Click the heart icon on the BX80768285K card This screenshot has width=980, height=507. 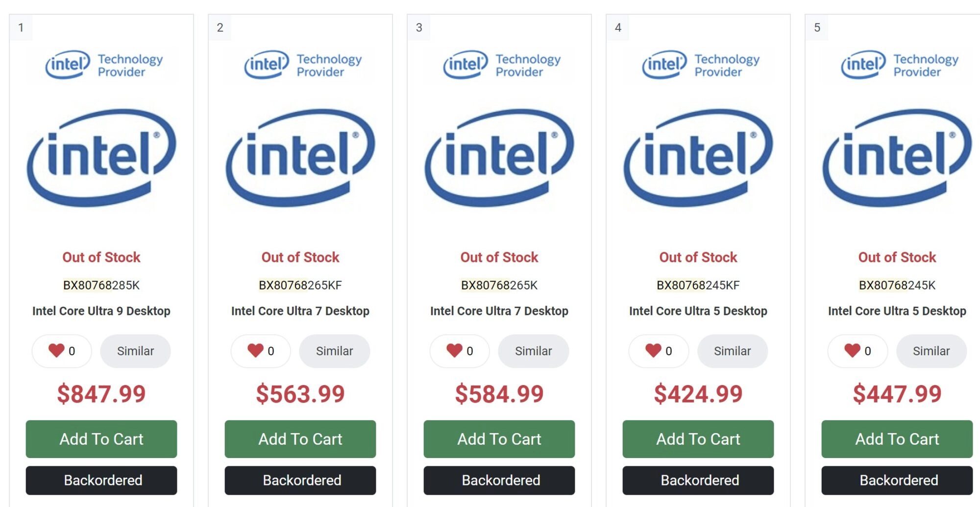click(56, 350)
